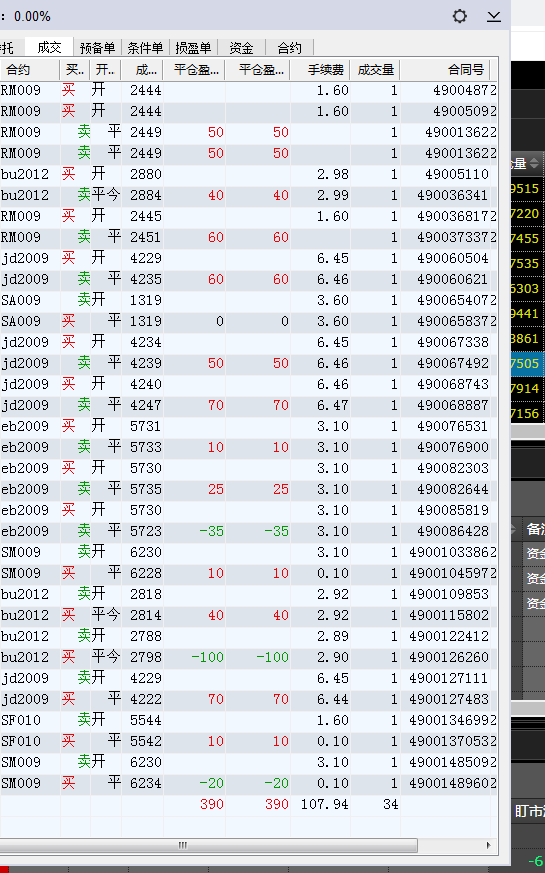The image size is (545, 873).
Task: Switch to the 成交 tab
Action: click(x=49, y=47)
